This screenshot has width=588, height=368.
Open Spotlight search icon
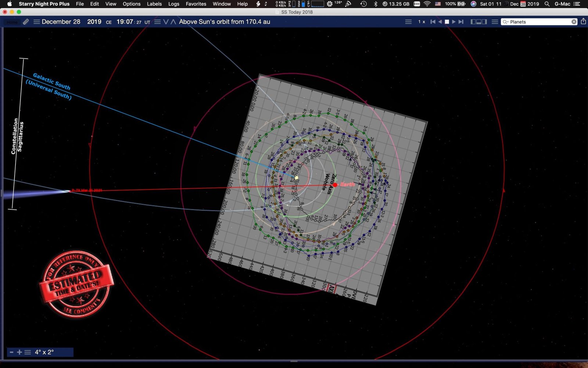tap(547, 4)
